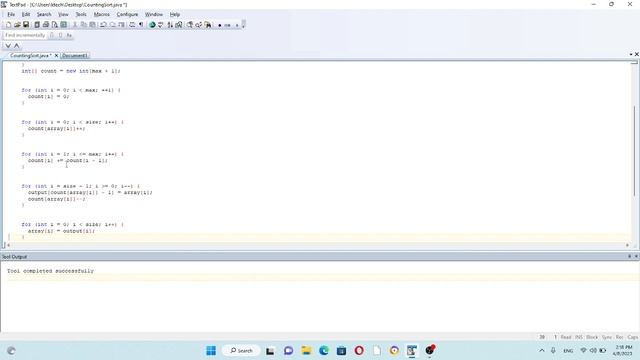Image resolution: width=640 pixels, height=360 pixels.
Task: Open the View menu
Action: point(63,14)
